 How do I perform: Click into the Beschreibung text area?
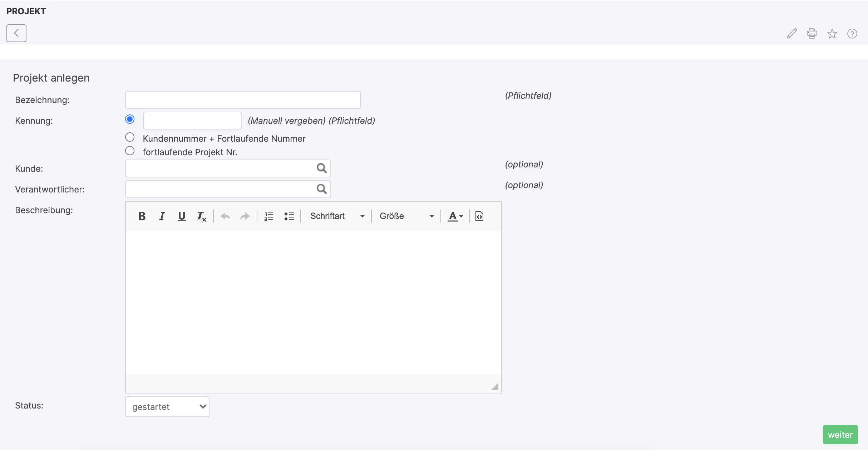click(x=314, y=303)
